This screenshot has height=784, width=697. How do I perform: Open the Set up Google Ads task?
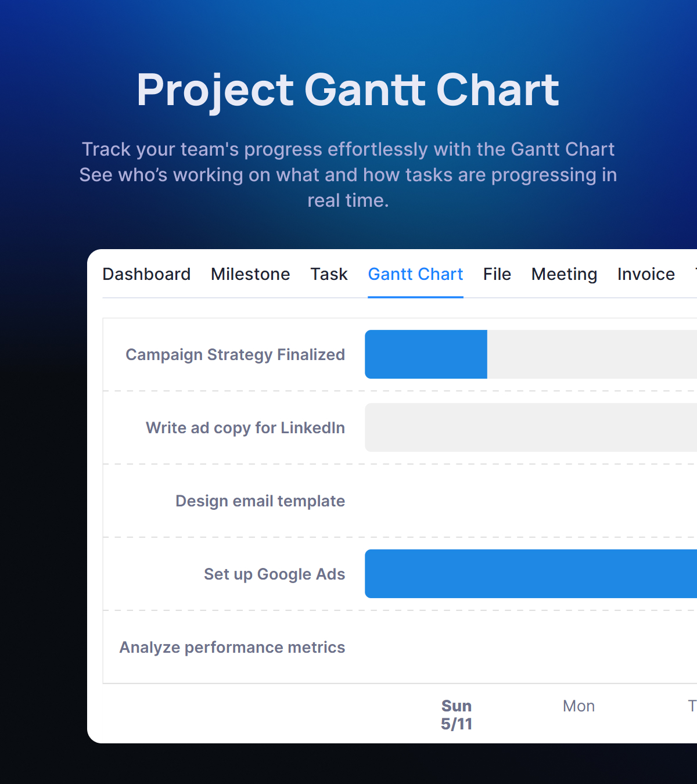[274, 574]
